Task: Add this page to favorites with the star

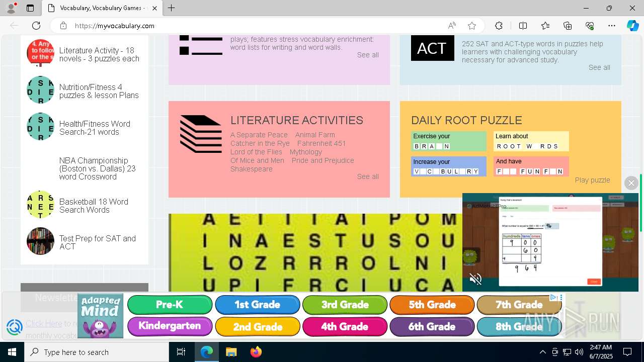Action: click(x=472, y=26)
